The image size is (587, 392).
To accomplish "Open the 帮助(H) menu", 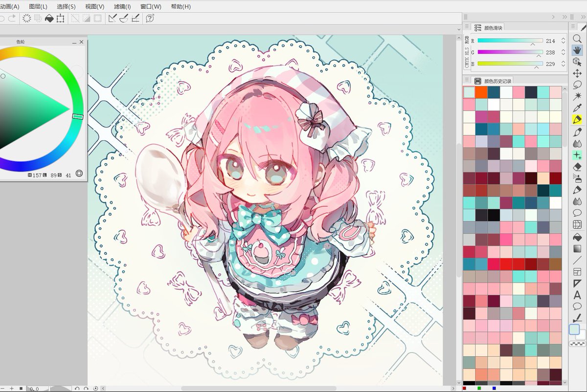I will click(181, 6).
